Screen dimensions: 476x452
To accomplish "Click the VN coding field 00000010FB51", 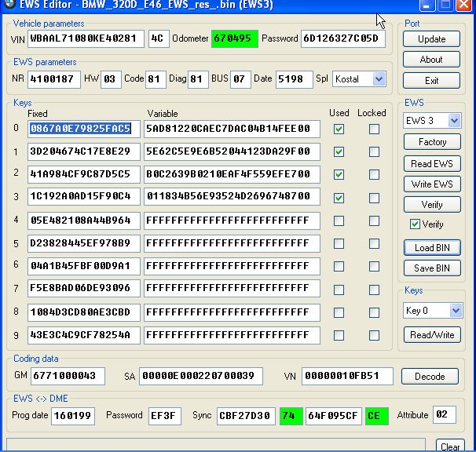I will click(347, 376).
